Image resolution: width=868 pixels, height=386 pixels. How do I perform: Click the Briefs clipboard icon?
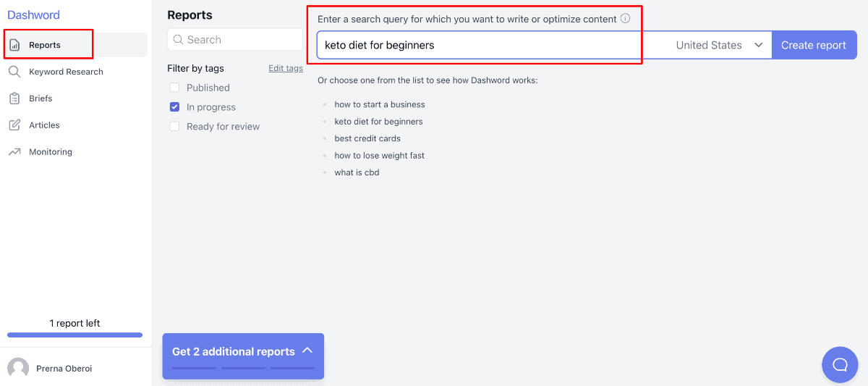pyautogui.click(x=14, y=98)
